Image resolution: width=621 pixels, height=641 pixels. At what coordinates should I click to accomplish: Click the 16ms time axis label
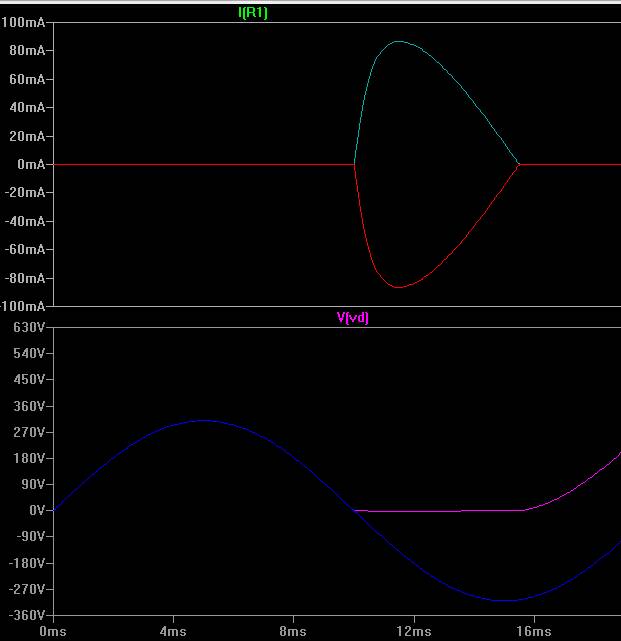coord(534,631)
